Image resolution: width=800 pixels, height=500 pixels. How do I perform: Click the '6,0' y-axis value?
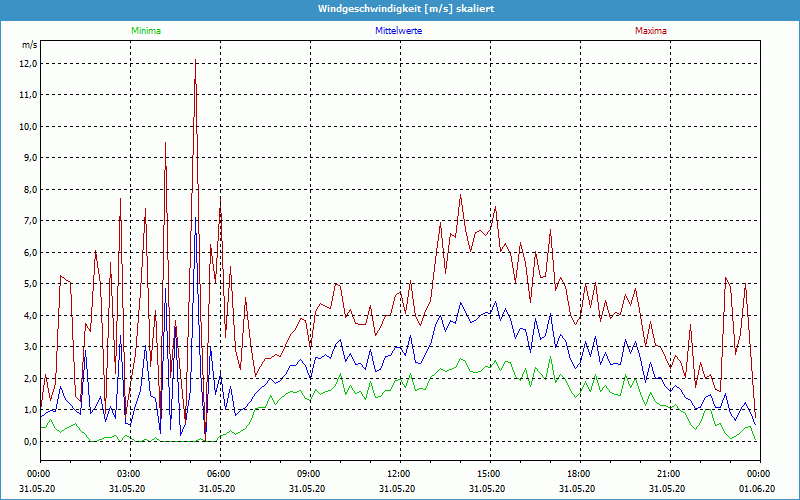pos(30,253)
